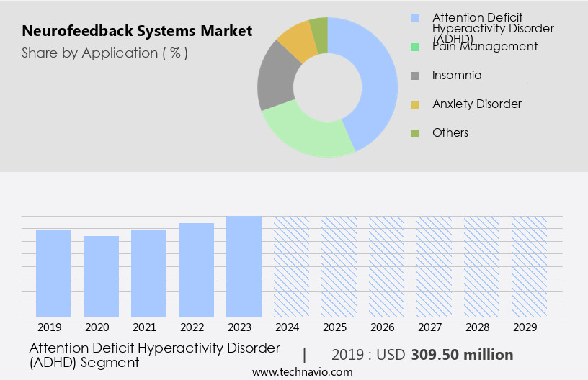This screenshot has height=380, width=588.
Task: Click the hatched forecast bar for 2024
Action: [x=291, y=266]
